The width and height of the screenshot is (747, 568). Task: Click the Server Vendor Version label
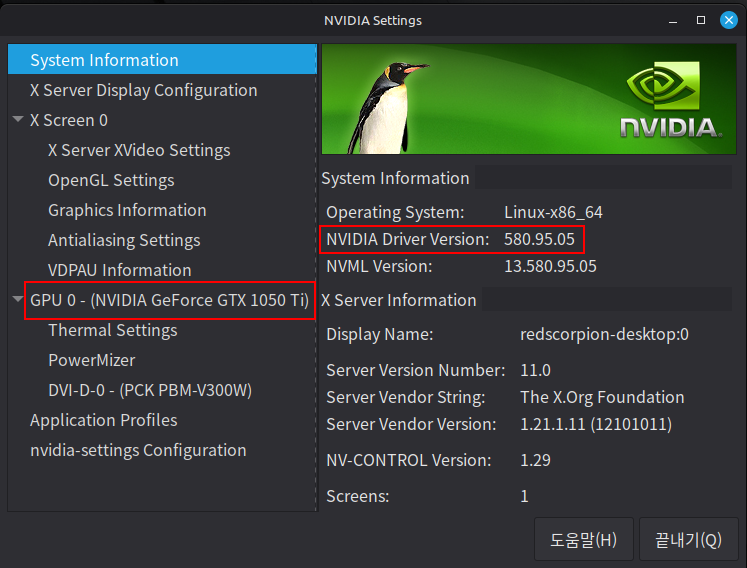pos(411,425)
